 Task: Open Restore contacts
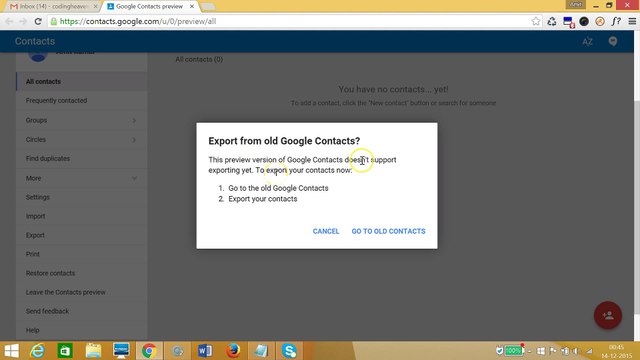(x=82, y=273)
